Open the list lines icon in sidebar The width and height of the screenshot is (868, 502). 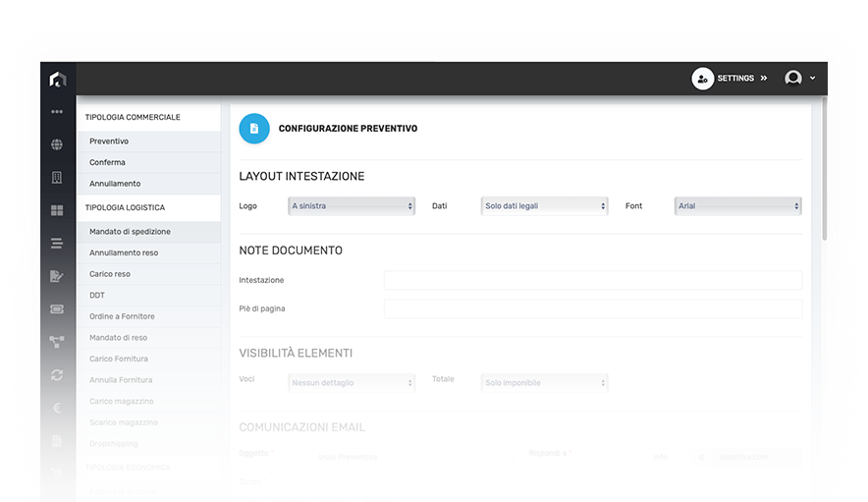pos(57,244)
